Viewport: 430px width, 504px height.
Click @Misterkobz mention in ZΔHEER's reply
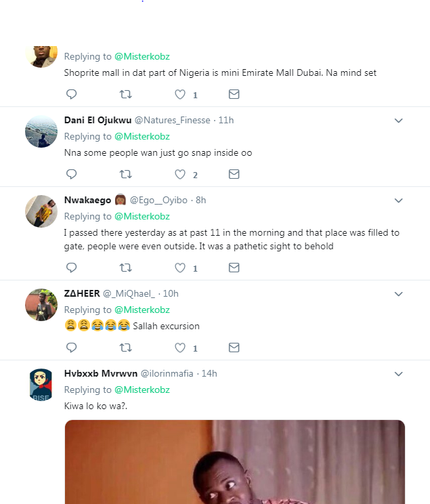click(142, 310)
